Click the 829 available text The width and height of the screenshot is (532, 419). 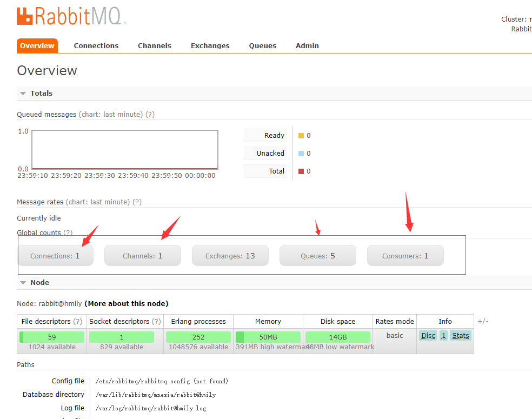[x=122, y=347]
